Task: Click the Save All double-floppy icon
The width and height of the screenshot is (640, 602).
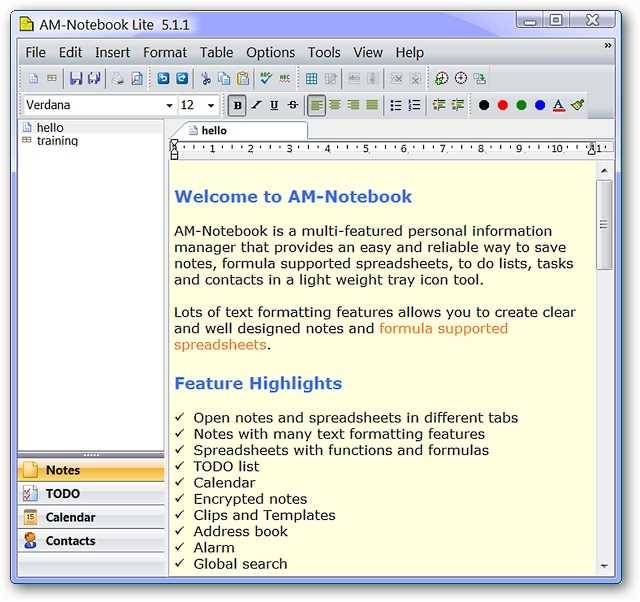Action: tap(94, 78)
